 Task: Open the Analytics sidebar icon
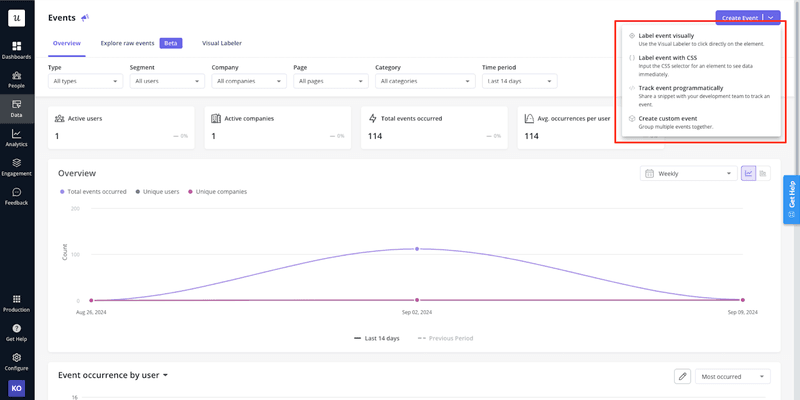tap(17, 136)
